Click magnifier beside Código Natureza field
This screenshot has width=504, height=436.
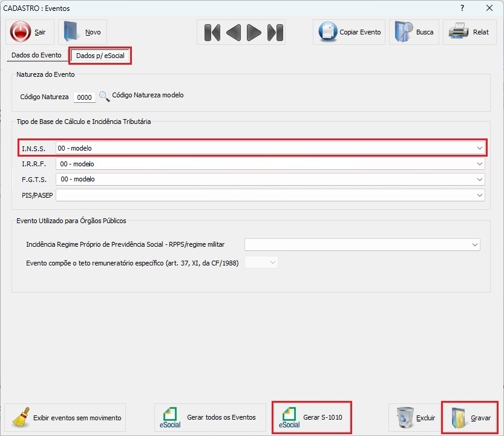click(104, 96)
